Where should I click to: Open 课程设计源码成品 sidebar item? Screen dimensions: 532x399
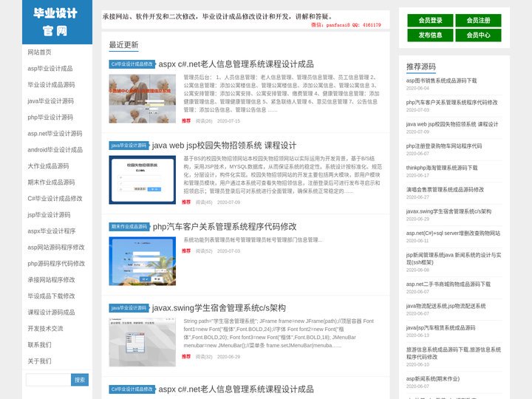coord(51,313)
